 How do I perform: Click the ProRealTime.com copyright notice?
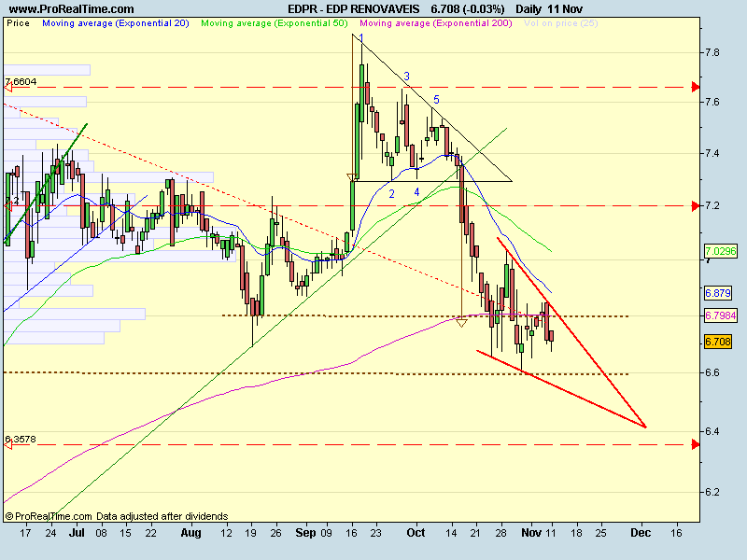(x=117, y=516)
